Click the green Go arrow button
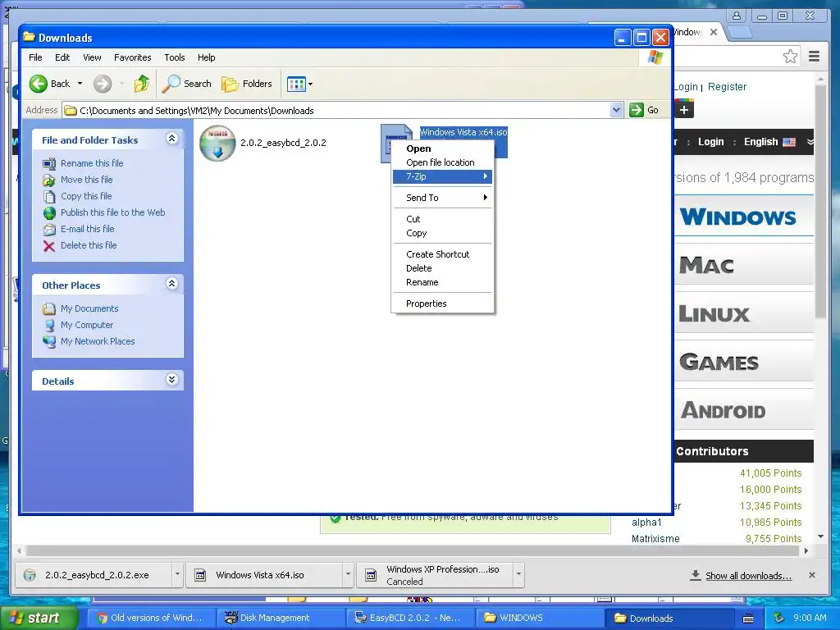This screenshot has height=630, width=840. pos(637,110)
